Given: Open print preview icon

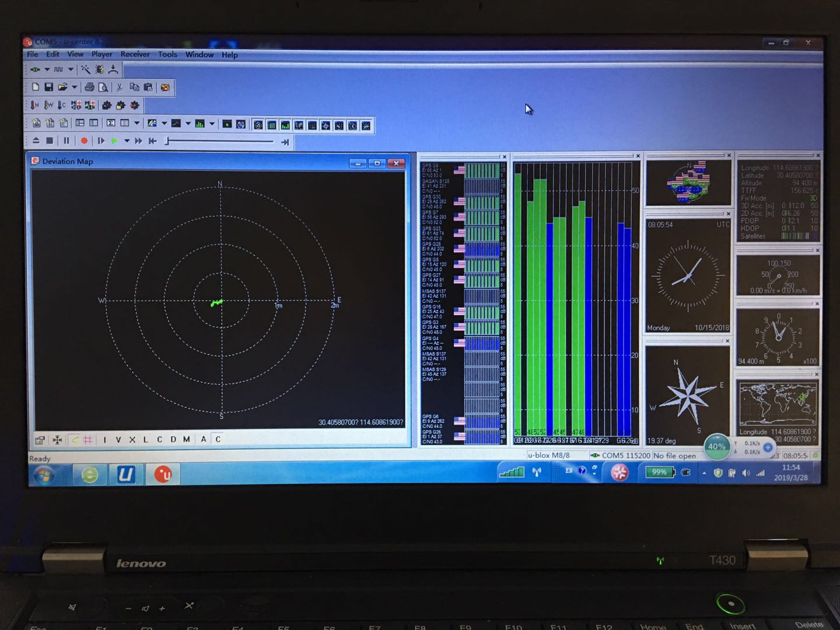Looking at the screenshot, I should coord(103,87).
